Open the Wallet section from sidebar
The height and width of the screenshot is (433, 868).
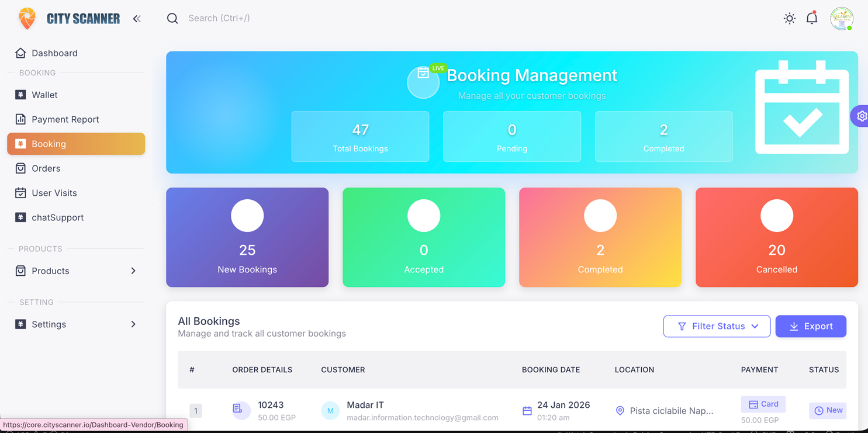coord(44,95)
